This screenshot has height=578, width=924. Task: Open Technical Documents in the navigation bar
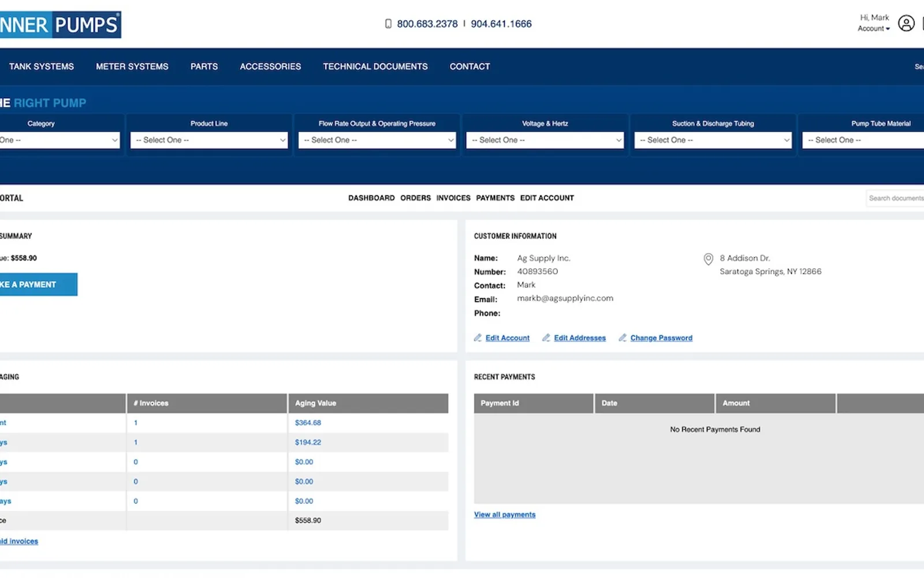375,66
